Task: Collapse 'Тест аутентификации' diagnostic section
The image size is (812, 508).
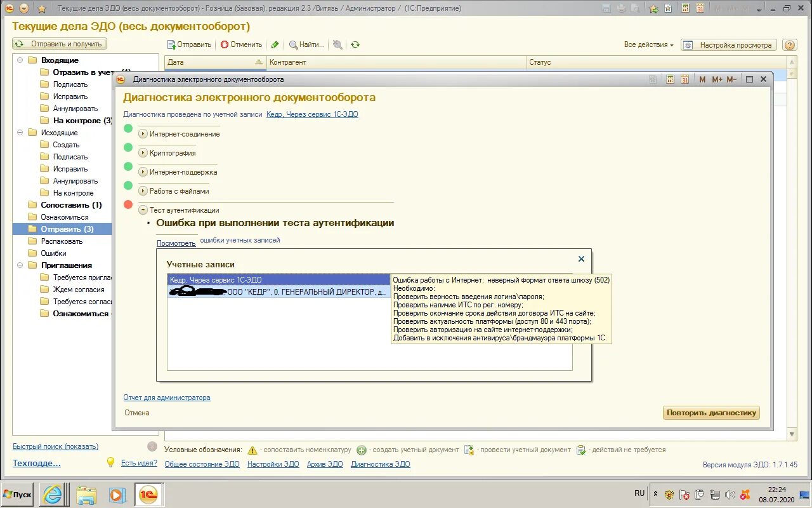Action: tap(143, 210)
